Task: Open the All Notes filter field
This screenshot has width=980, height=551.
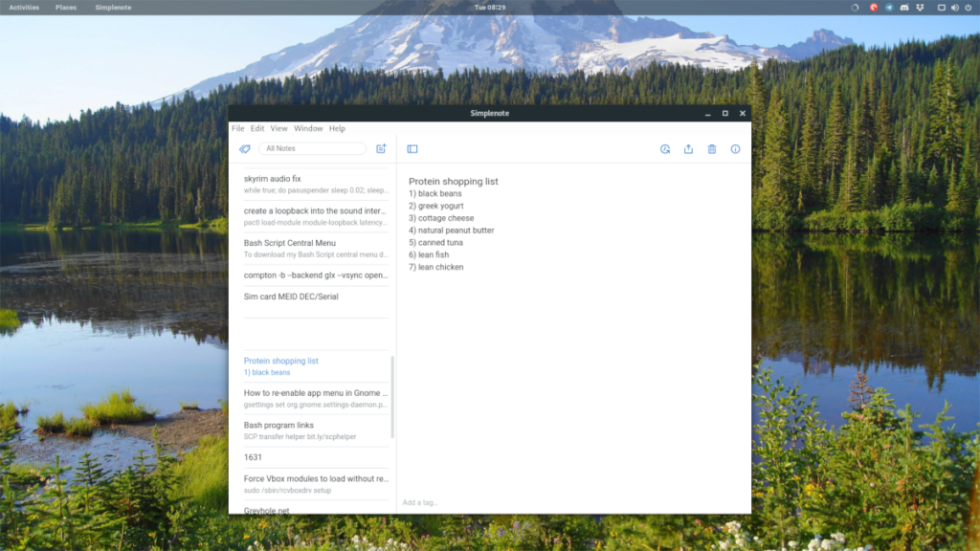Action: (x=312, y=149)
